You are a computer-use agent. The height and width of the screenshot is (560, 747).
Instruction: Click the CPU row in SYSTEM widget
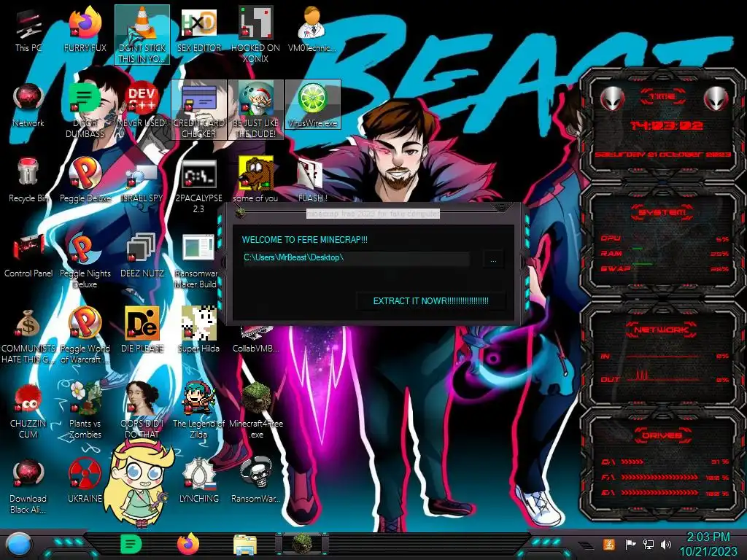(x=664, y=238)
